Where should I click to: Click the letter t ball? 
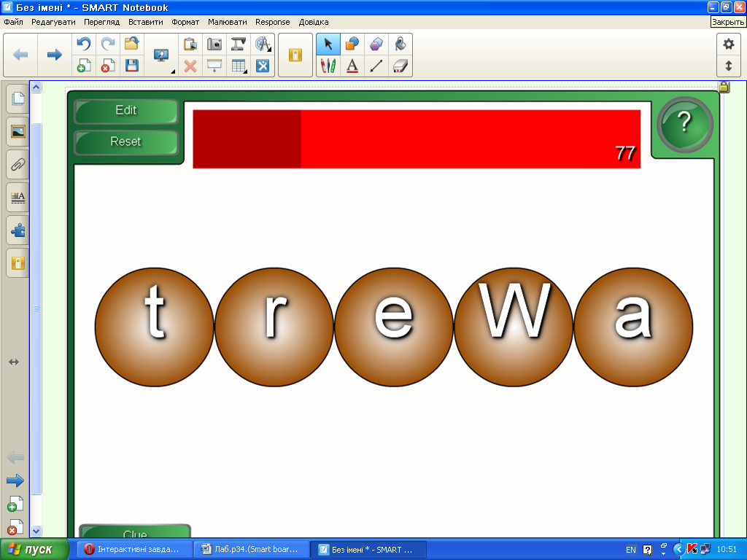tap(155, 327)
